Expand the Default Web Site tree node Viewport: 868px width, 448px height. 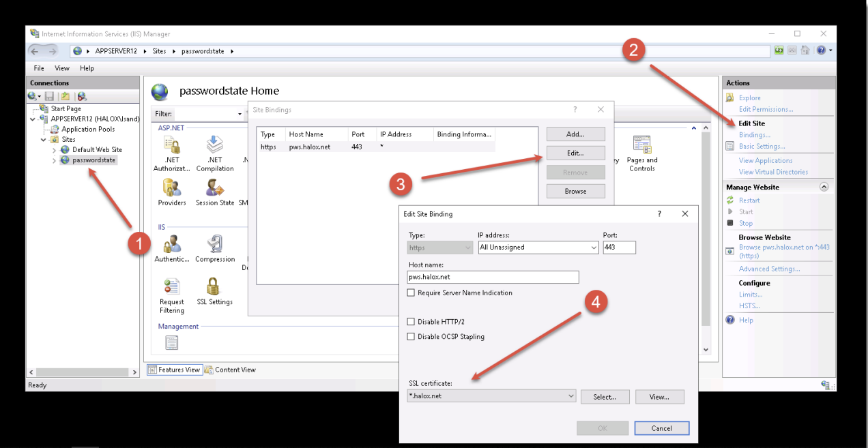(55, 150)
